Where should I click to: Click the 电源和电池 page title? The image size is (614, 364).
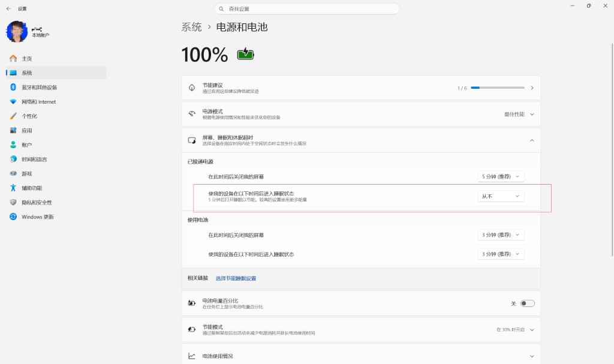242,27
